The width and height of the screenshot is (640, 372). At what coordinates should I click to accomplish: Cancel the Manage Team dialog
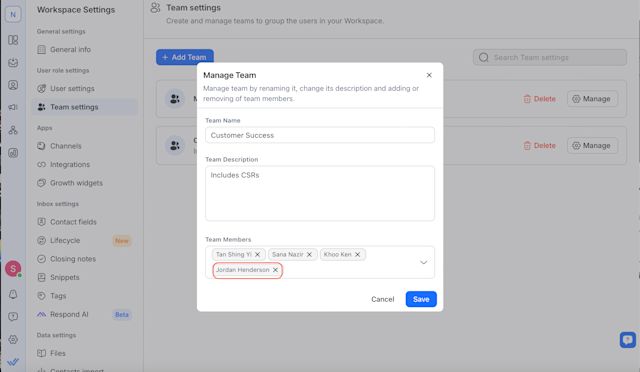point(382,299)
